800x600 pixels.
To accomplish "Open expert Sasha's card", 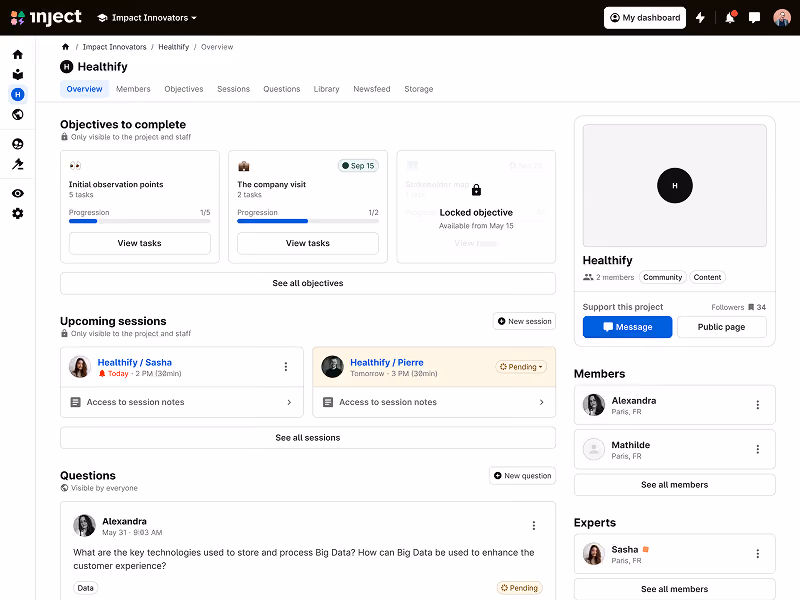I will [x=674, y=554].
